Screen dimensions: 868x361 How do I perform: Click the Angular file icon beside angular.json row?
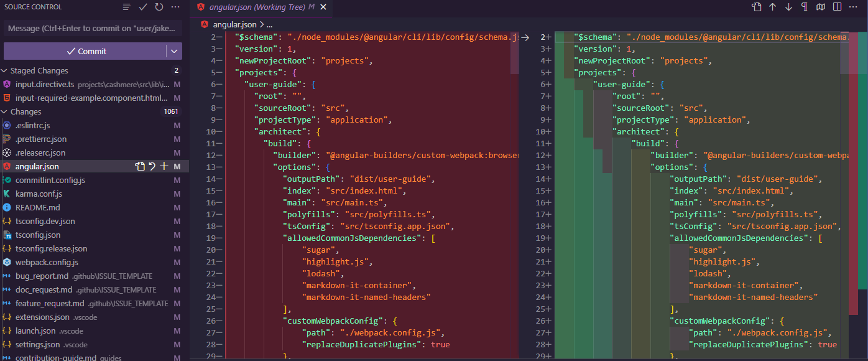click(7, 166)
